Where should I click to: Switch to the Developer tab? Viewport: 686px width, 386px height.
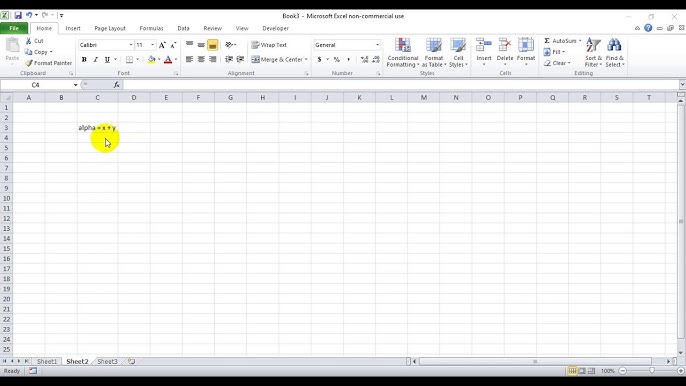click(275, 28)
